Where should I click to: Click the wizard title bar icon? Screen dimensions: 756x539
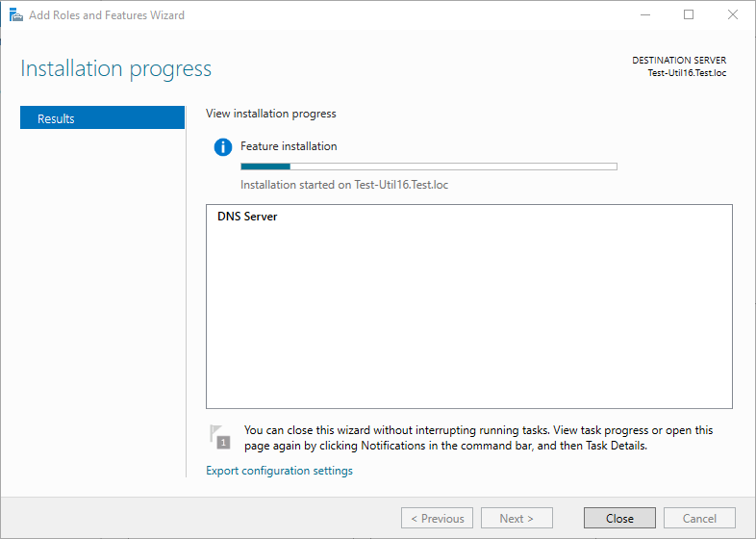point(16,15)
